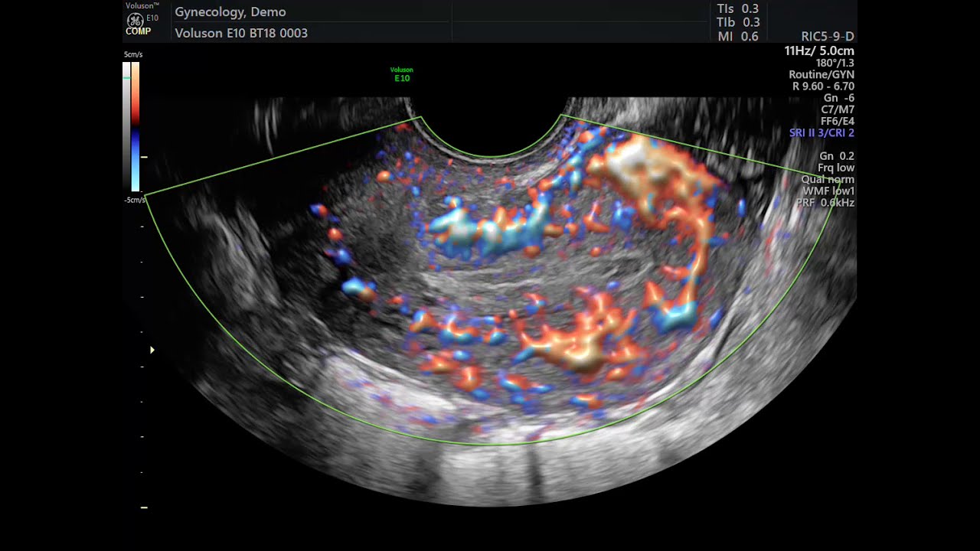The height and width of the screenshot is (551, 980).
Task: Click the grayscale map bar
Action: pyautogui.click(x=126, y=126)
